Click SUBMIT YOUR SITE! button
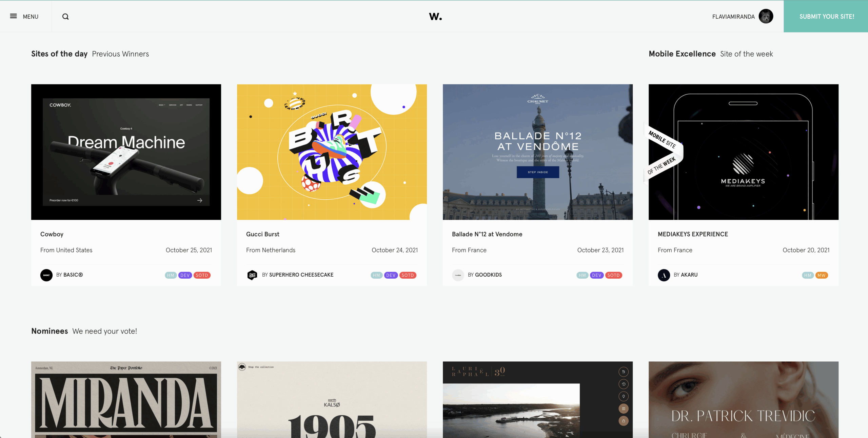The width and height of the screenshot is (868, 438). (826, 16)
